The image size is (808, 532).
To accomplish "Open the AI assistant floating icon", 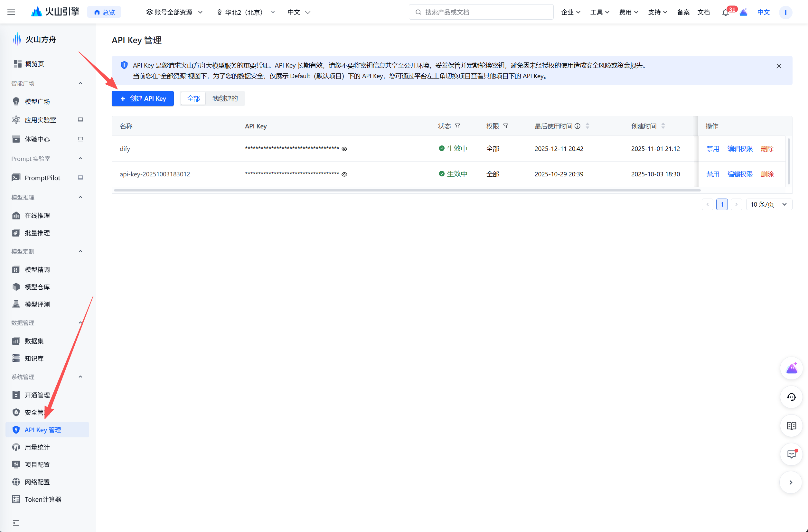I will (791, 368).
